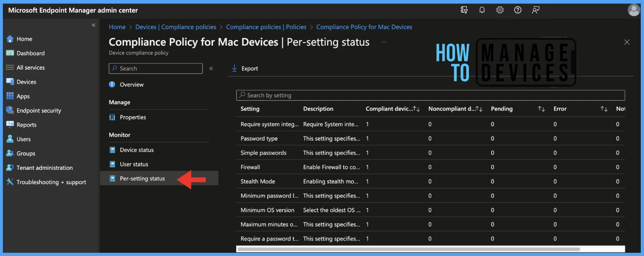
Task: Click the Setting column header
Action: tap(250, 109)
